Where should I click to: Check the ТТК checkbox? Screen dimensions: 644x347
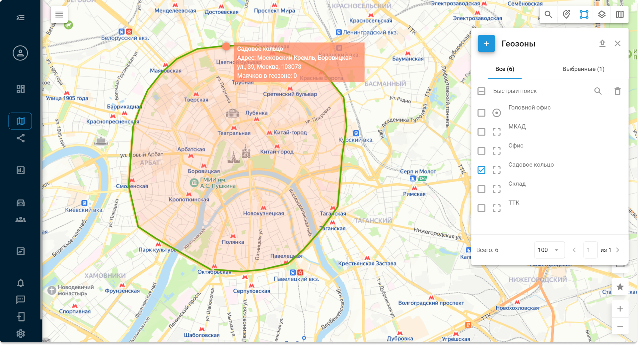tap(481, 208)
